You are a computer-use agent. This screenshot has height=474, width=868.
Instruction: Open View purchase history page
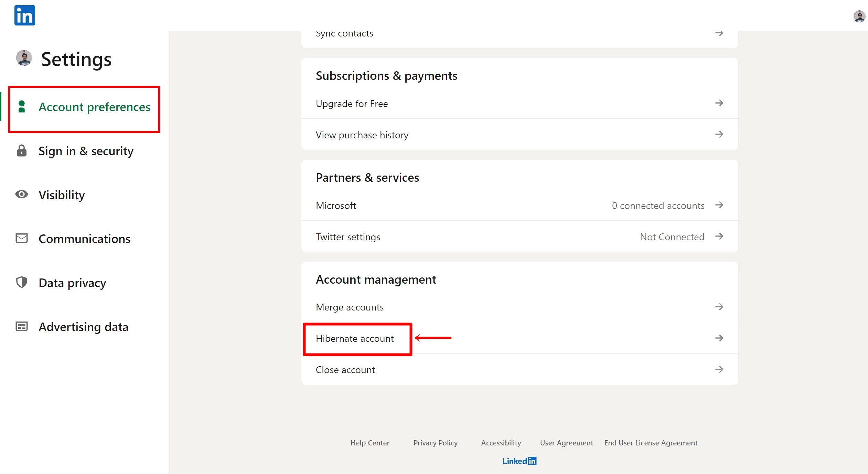coord(362,135)
